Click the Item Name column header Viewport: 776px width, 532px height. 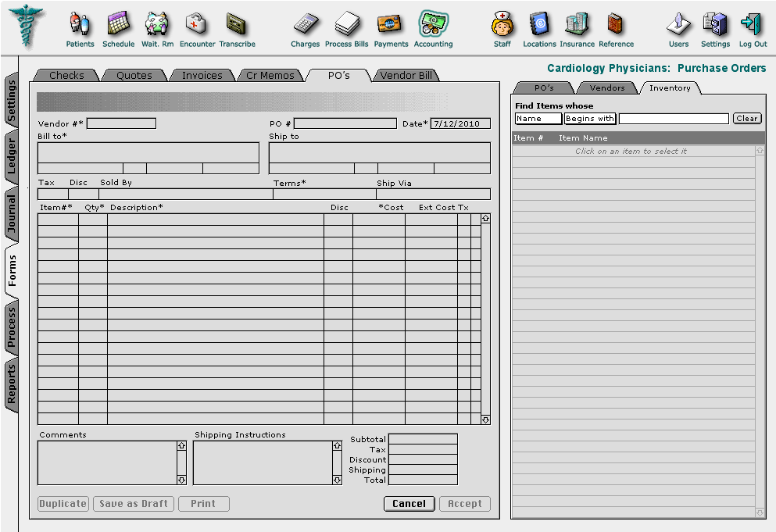(583, 138)
